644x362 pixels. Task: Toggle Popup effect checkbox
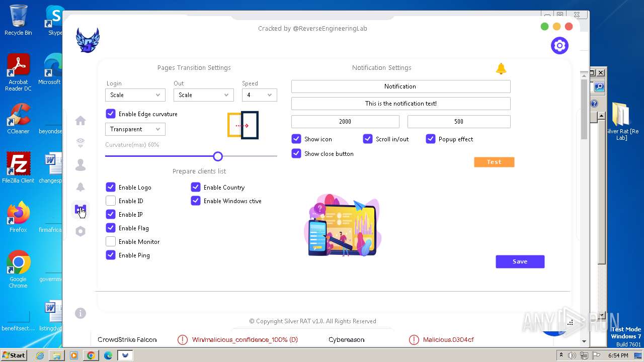tap(431, 139)
